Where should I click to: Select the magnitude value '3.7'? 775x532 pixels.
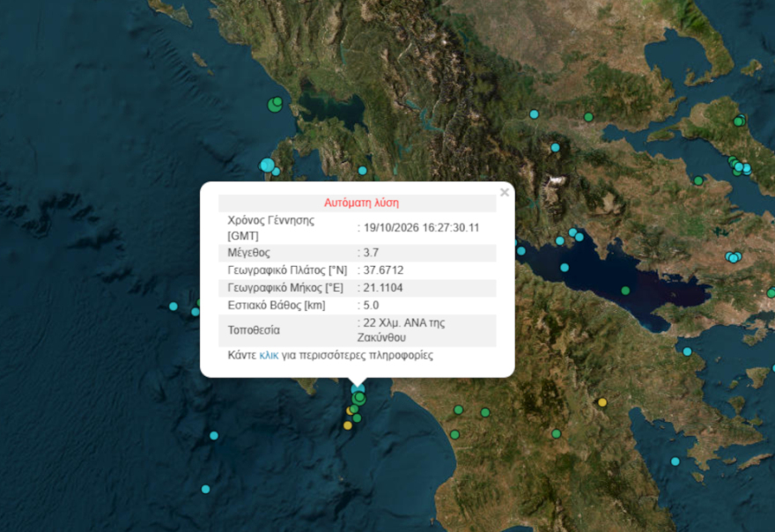coord(371,253)
